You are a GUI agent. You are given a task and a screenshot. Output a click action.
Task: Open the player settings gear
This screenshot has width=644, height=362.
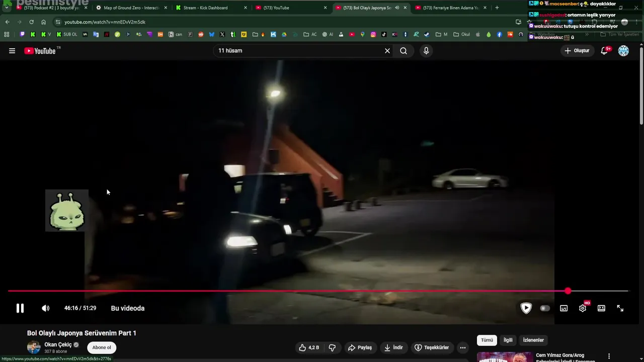[583, 308]
